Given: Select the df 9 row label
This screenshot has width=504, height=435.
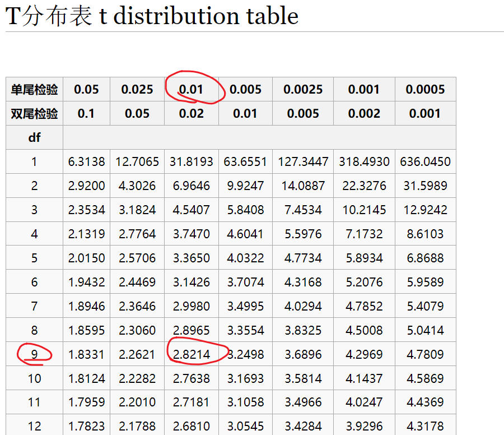Looking at the screenshot, I should tap(34, 354).
